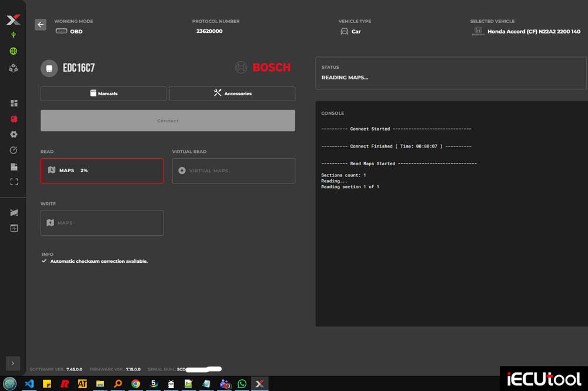Screen dimensions: 588x391
Task: Select the Virtual Maps read option
Action: point(233,171)
